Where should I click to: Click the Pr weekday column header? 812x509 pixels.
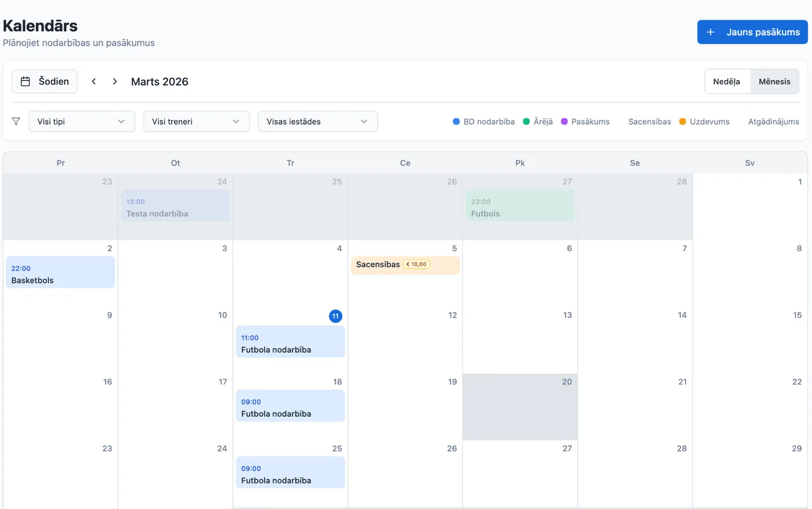tap(60, 163)
